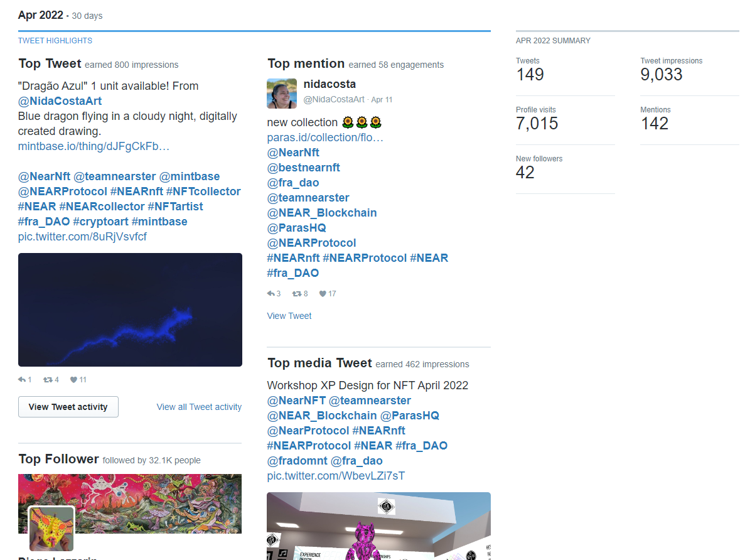Click reply icon under Top Tweet image
This screenshot has height=560, width=745.
pos(22,379)
